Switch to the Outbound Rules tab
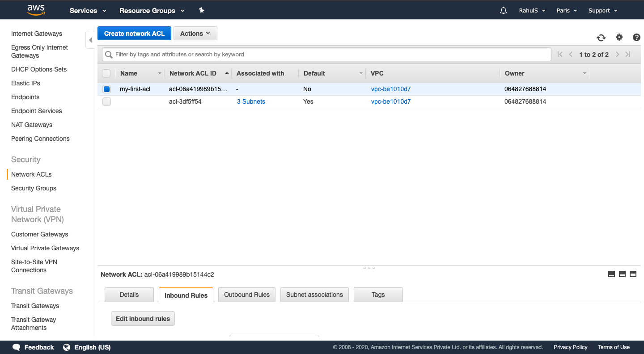Screen dimensions: 644x354 click(246, 295)
